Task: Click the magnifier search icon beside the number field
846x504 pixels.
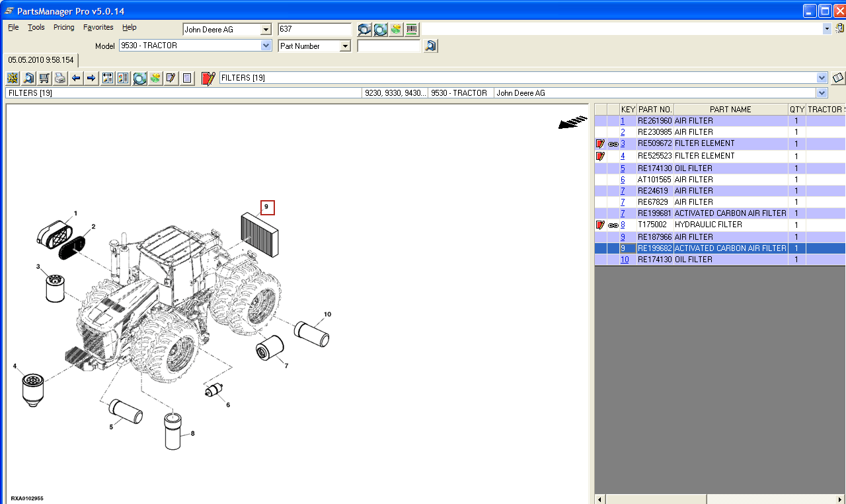Action: pos(364,29)
